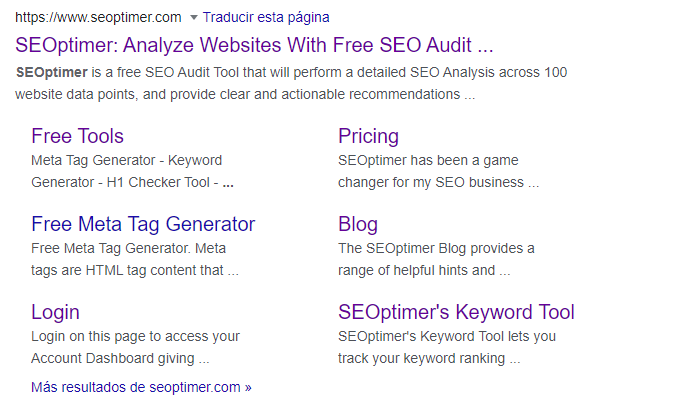Go to the "Pricing" sitelink
This screenshot has height=408, width=693.
click(368, 136)
